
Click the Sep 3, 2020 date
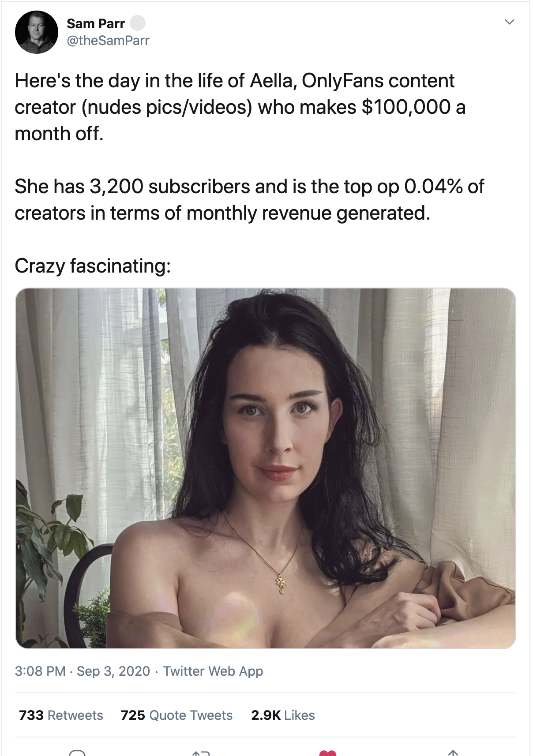[x=113, y=671]
